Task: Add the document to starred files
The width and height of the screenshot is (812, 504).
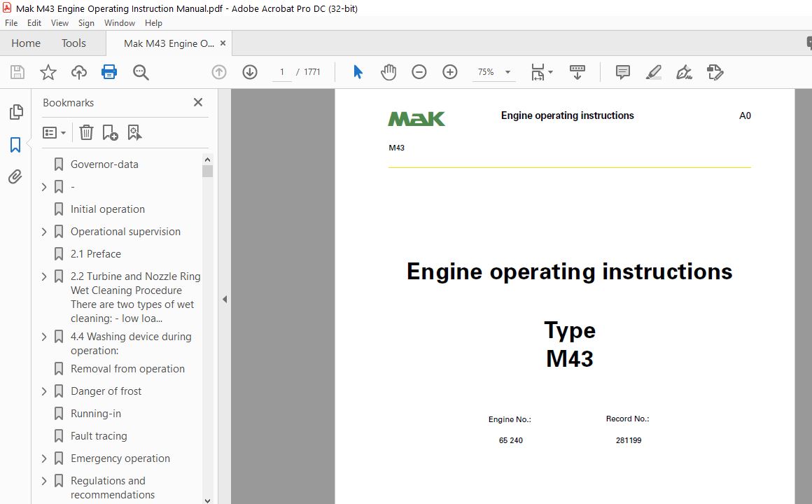Action: [x=48, y=72]
